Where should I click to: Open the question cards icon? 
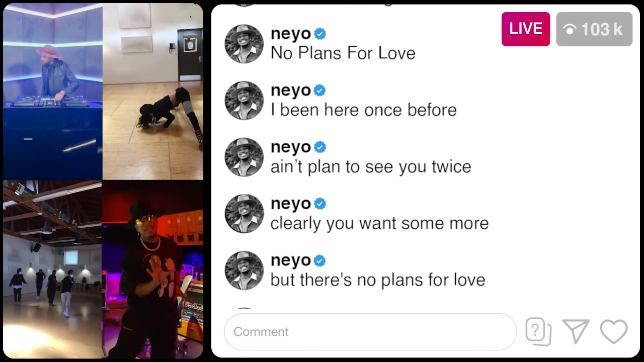pyautogui.click(x=538, y=332)
